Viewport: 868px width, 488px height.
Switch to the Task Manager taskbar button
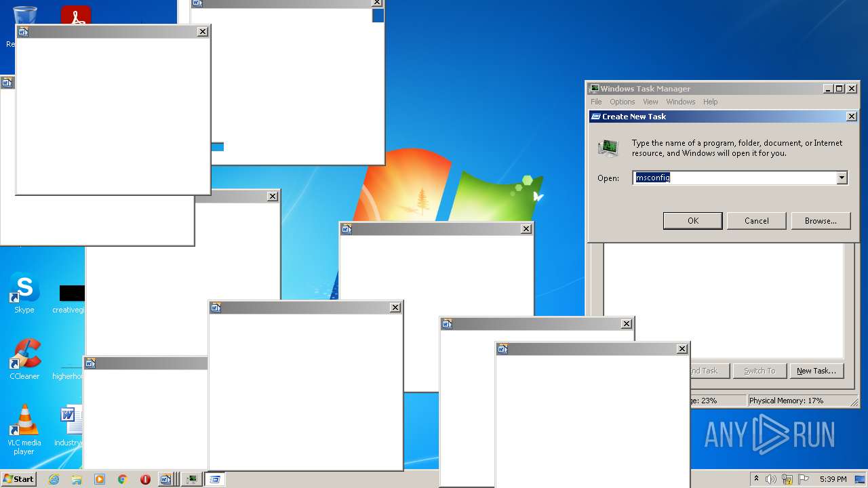192,479
